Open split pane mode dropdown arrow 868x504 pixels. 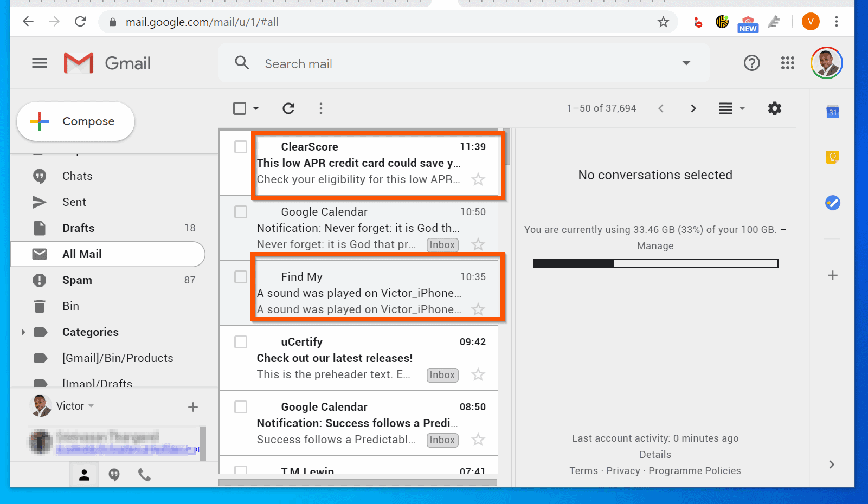[742, 108]
